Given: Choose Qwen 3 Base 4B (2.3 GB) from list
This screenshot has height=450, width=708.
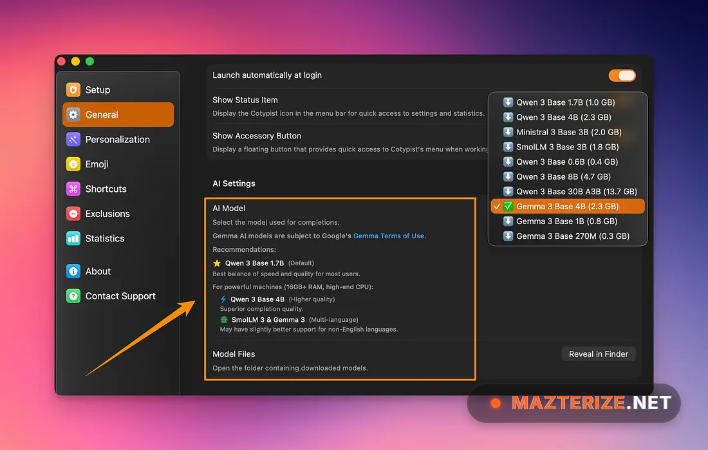Looking at the screenshot, I should (568, 117).
